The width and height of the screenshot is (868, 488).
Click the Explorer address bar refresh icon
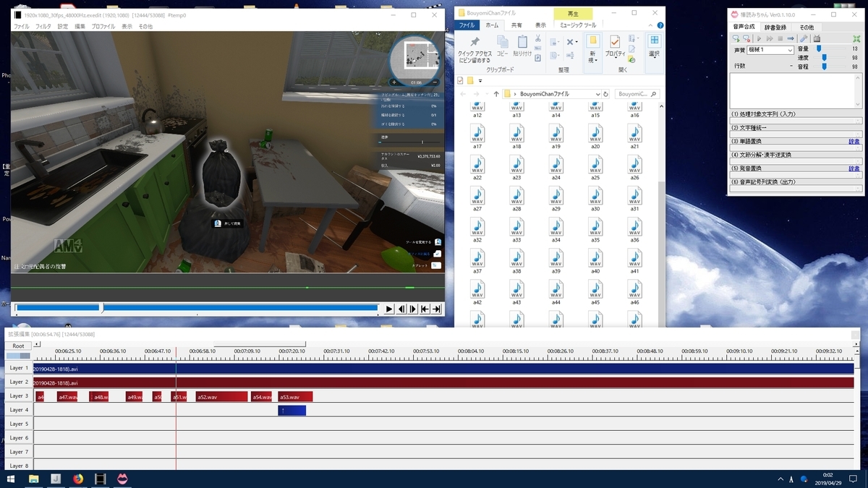606,94
